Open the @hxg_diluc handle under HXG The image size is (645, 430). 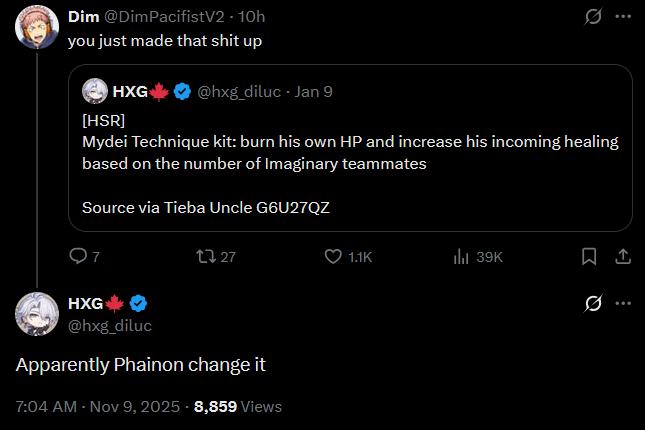tap(110, 325)
